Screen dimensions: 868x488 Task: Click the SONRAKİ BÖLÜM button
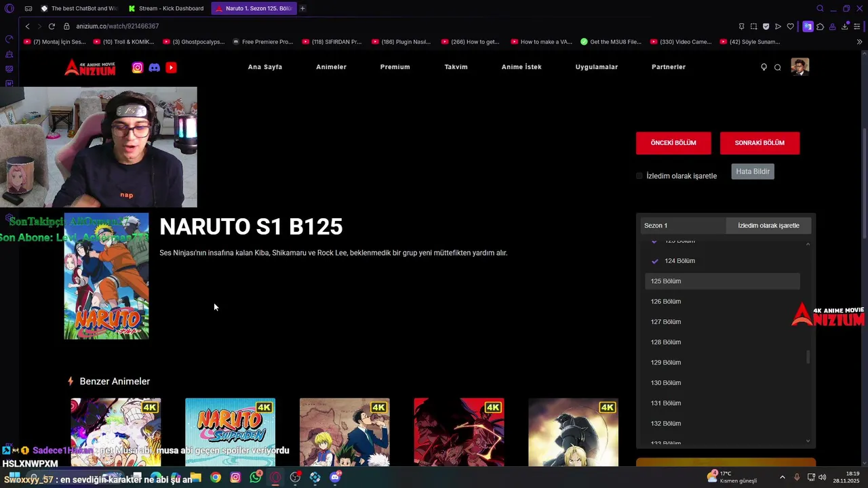pos(759,143)
